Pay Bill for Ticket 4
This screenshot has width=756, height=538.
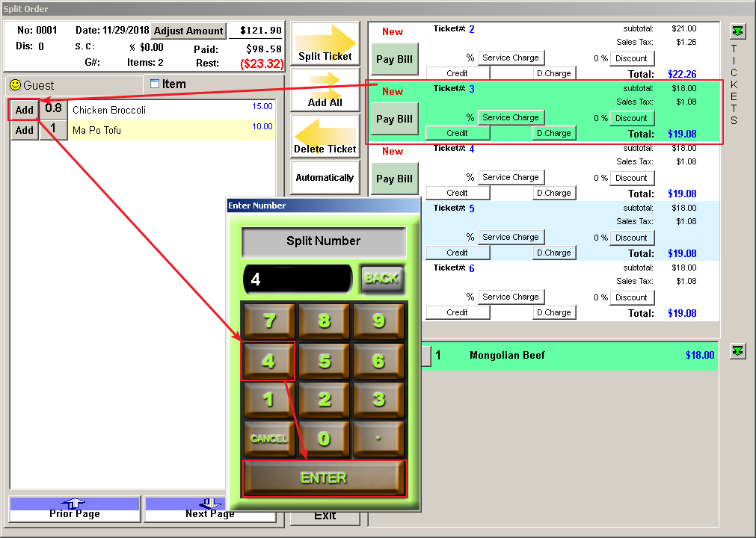click(x=394, y=179)
